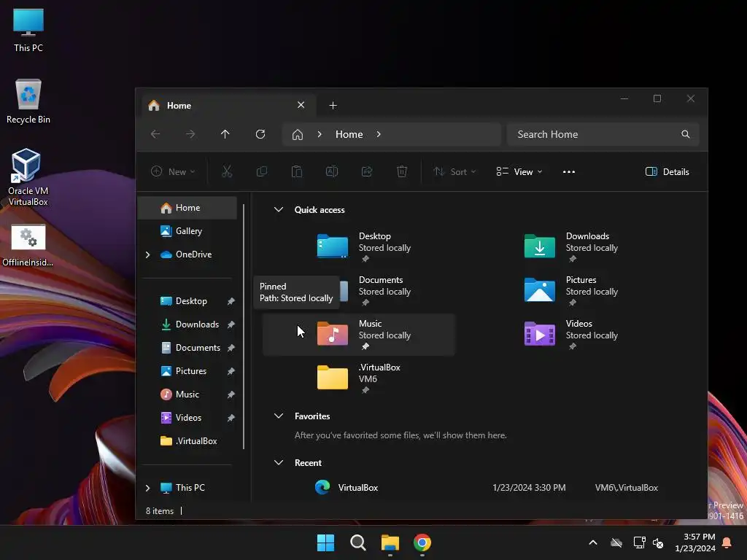747x560 pixels.
Task: Click the Cut scissors icon in toolbar
Action: click(x=227, y=171)
